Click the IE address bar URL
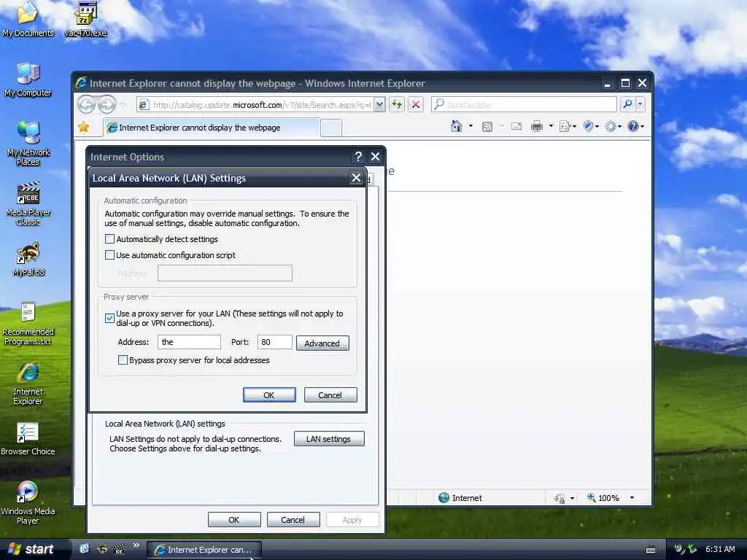Image resolution: width=747 pixels, height=560 pixels. click(261, 105)
